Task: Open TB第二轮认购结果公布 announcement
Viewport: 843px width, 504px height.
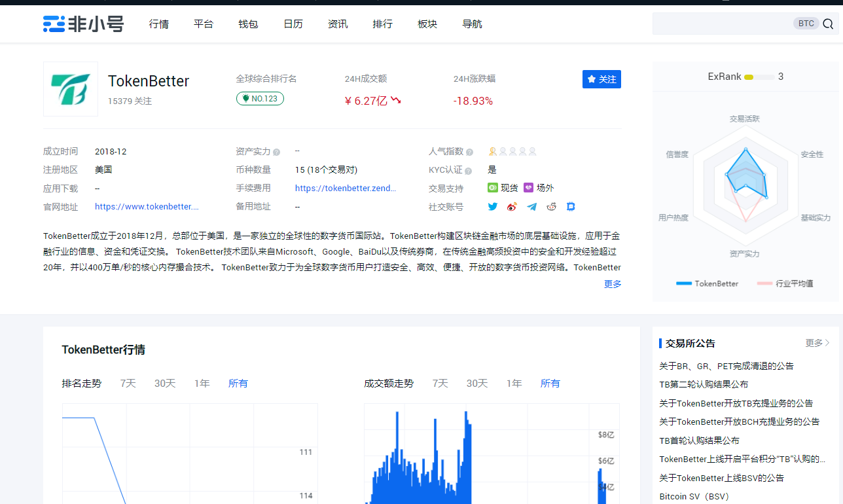Action: 704,384
